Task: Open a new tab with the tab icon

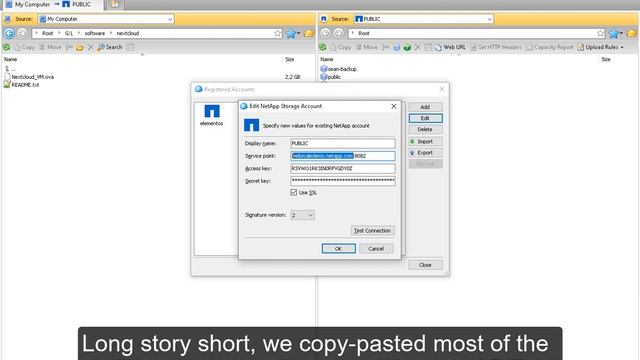Action: click(x=115, y=4)
